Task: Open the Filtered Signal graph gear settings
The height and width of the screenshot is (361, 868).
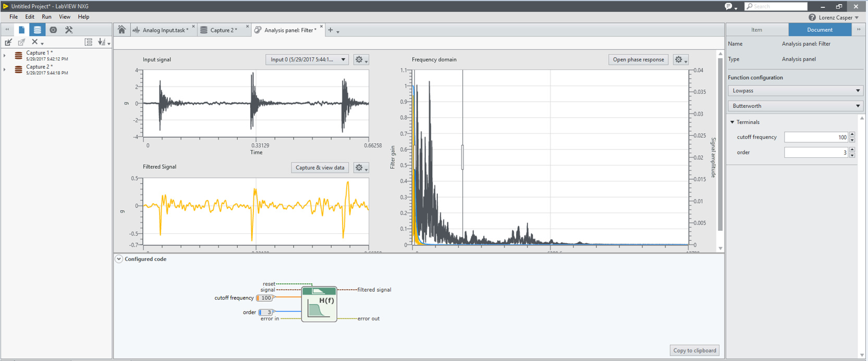Action: [x=361, y=168]
